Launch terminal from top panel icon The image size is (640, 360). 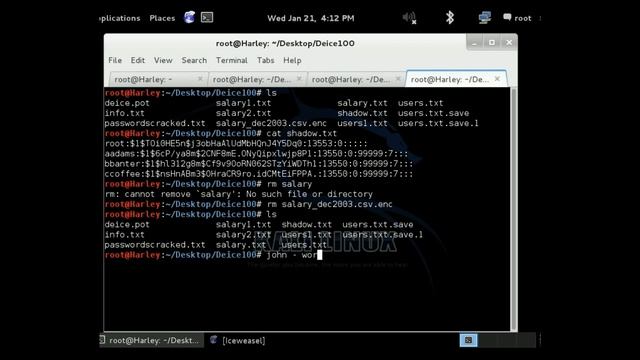point(207,18)
